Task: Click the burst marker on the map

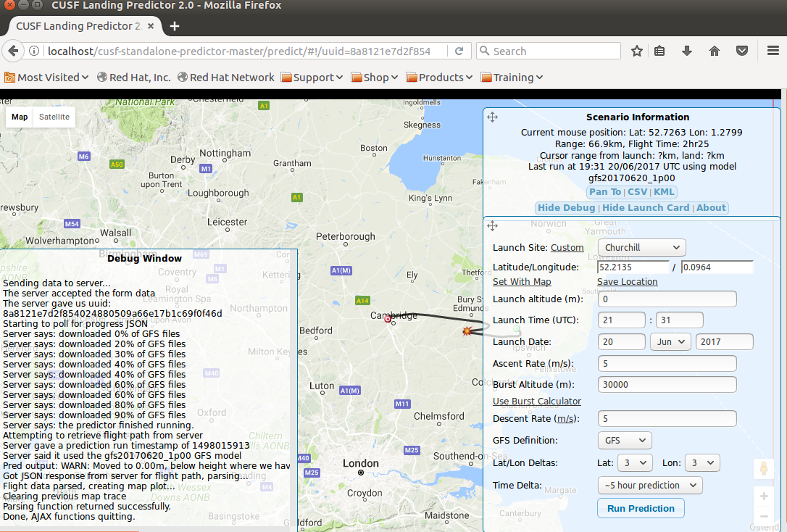Action: pyautogui.click(x=467, y=331)
